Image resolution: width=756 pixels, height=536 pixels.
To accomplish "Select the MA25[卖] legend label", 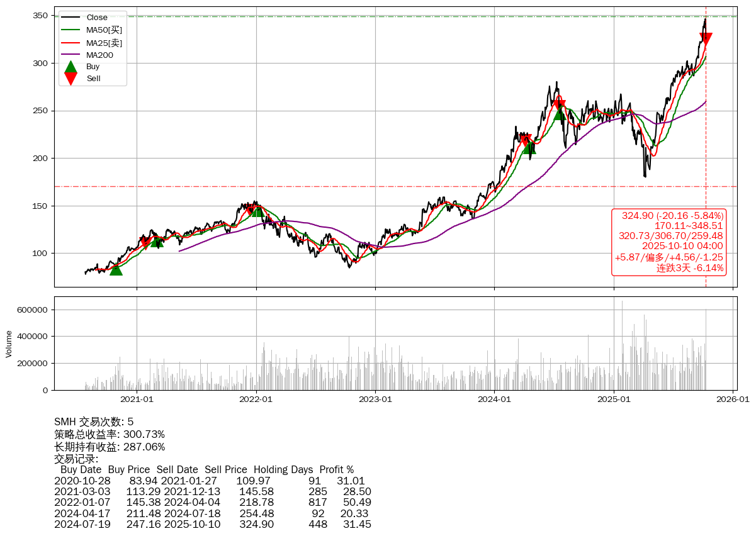I will coord(104,43).
